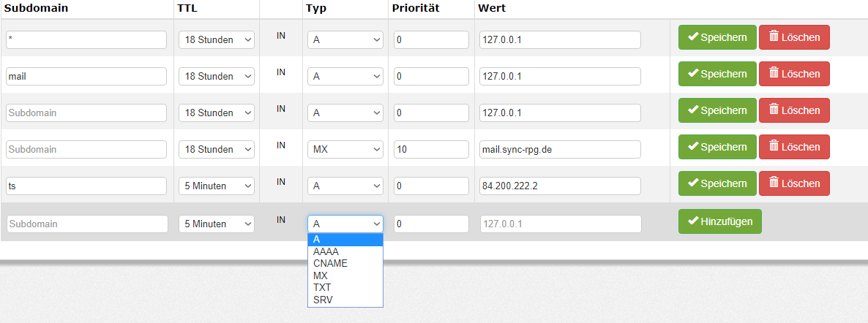
Task: Click the trash icon in the MX row
Action: click(774, 147)
